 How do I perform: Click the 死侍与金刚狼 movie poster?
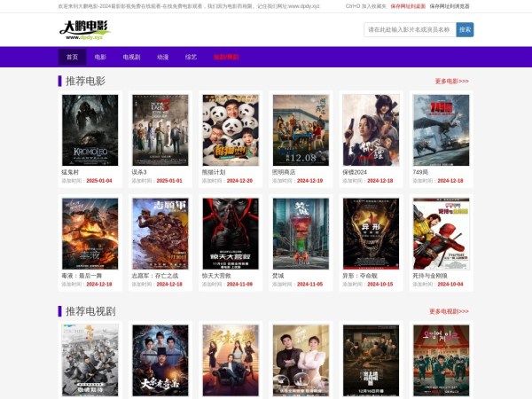[441, 233]
